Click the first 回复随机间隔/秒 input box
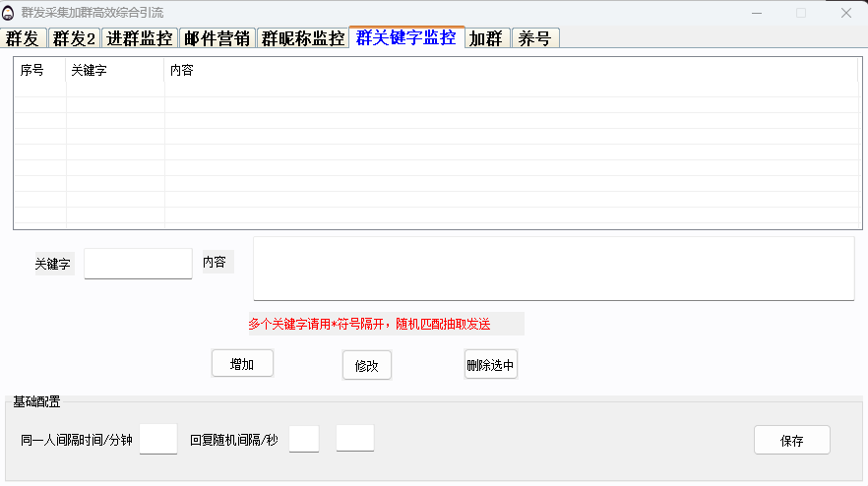This screenshot has width=868, height=486. 304,439
